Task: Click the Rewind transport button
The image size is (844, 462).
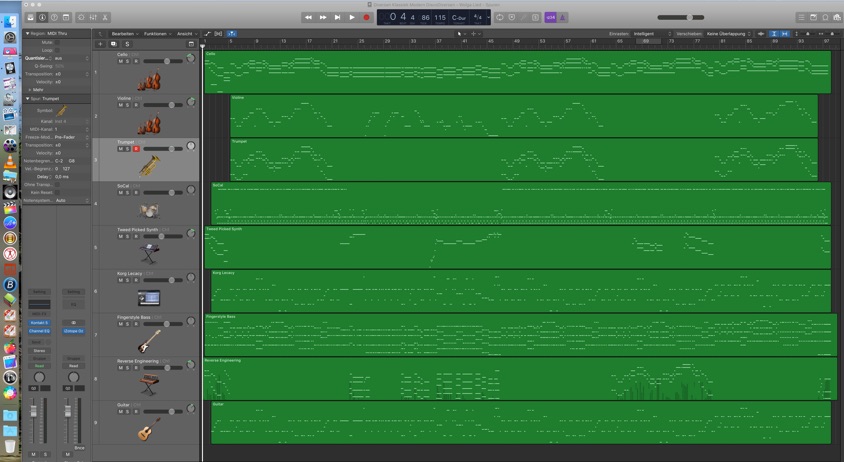Action: click(308, 17)
